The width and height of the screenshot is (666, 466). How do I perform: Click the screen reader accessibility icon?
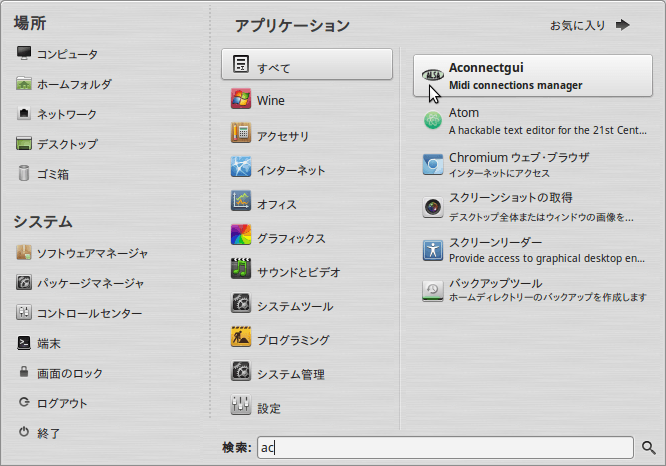433,250
